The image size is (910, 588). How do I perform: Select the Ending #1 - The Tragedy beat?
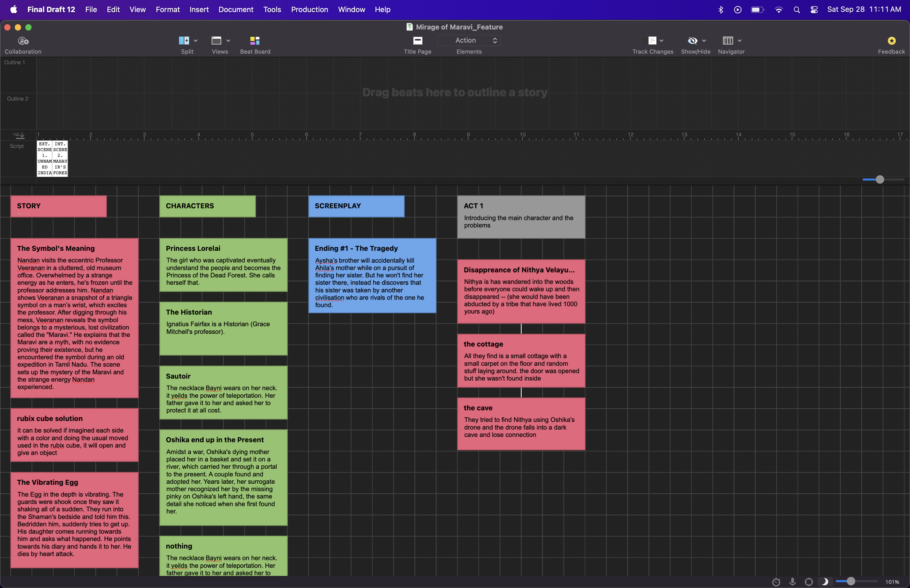click(x=372, y=276)
